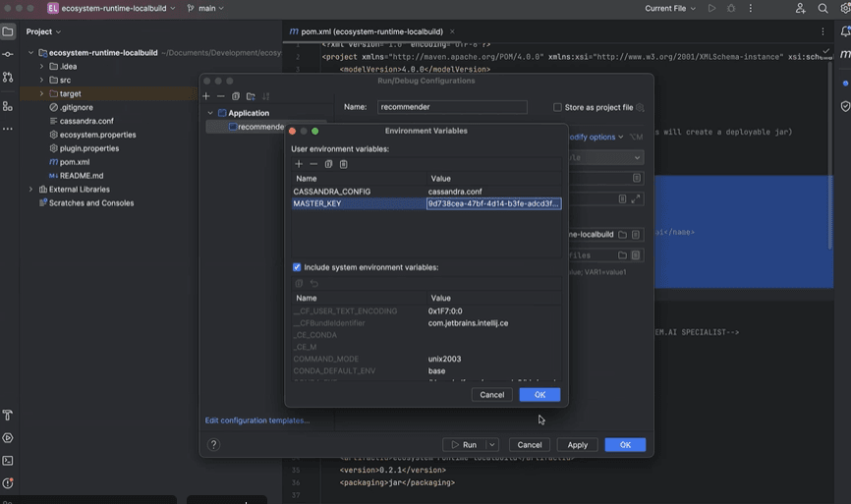The width and height of the screenshot is (851, 504).
Task: Open IDE settings gear icon
Action: pos(845,8)
